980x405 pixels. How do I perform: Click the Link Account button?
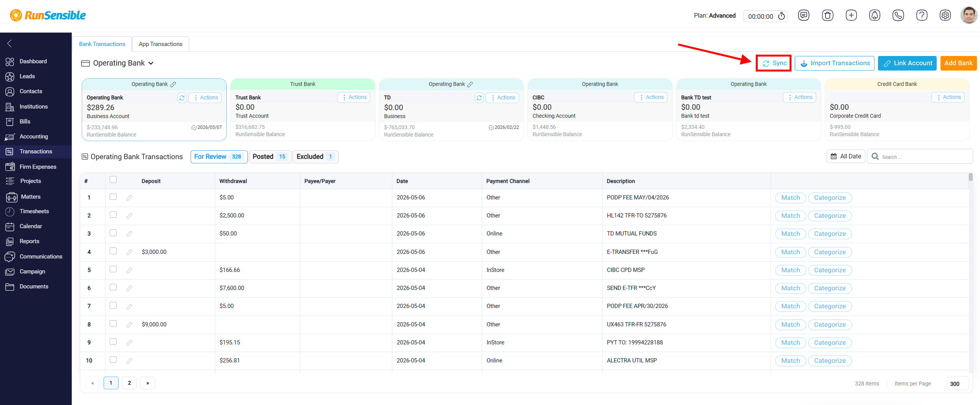tap(907, 63)
